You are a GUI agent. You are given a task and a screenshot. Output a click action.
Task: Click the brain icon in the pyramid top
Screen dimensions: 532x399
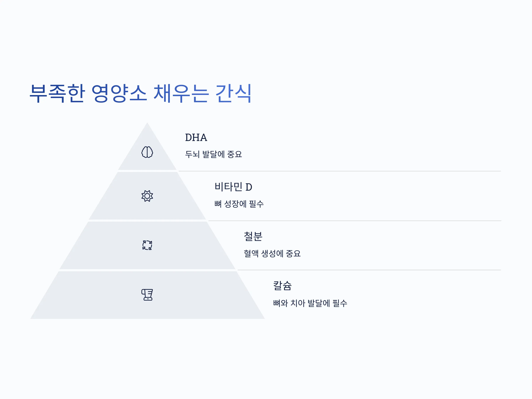[147, 152]
